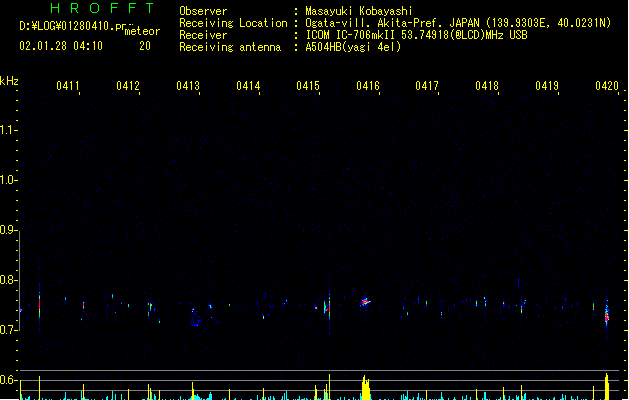629x400 pixels.
Task: Click the 0417 time marker
Action: (x=427, y=86)
